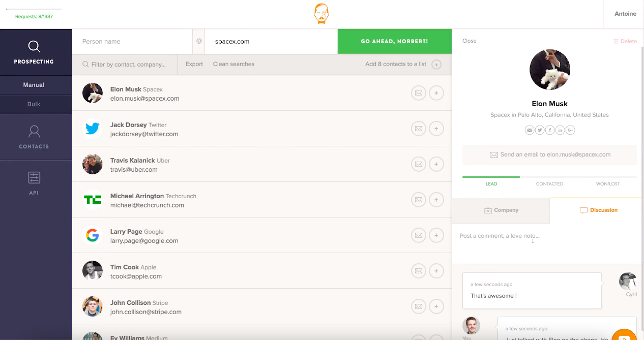Email Larry Page via envelope icon
Screen dimensions: 644x340
pyautogui.click(x=419, y=236)
